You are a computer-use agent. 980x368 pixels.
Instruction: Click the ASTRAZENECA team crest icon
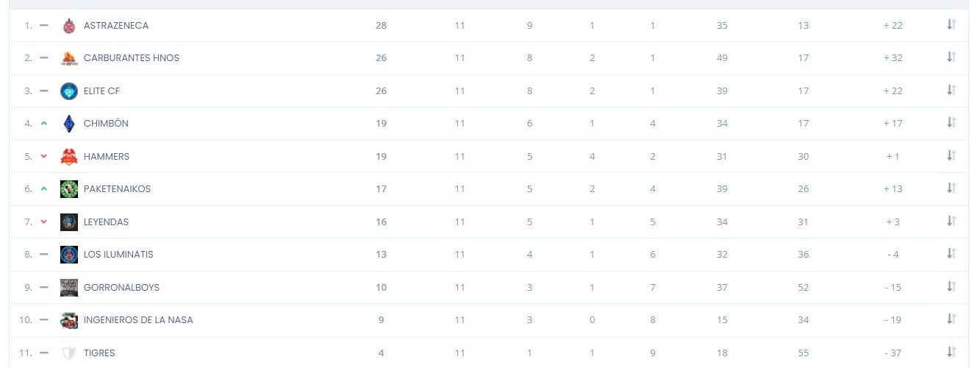(69, 26)
